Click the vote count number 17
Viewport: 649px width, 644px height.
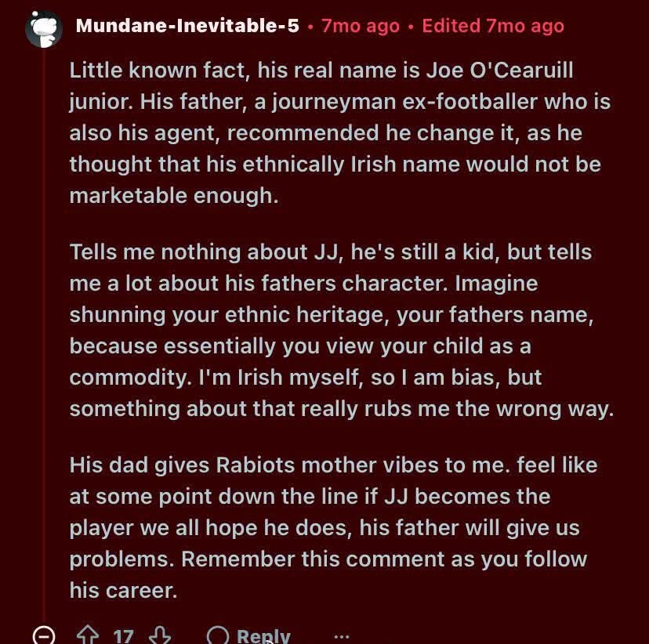(x=123, y=636)
